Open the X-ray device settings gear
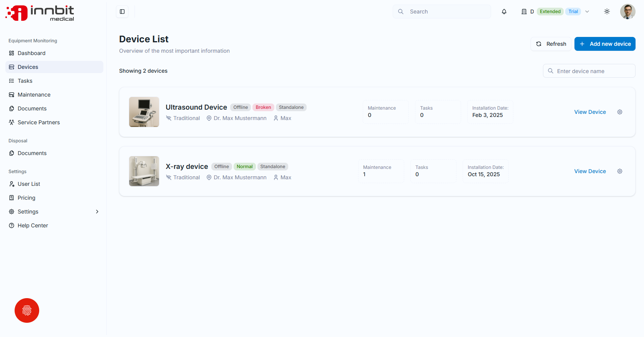Image resolution: width=644 pixels, height=337 pixels. [620, 171]
